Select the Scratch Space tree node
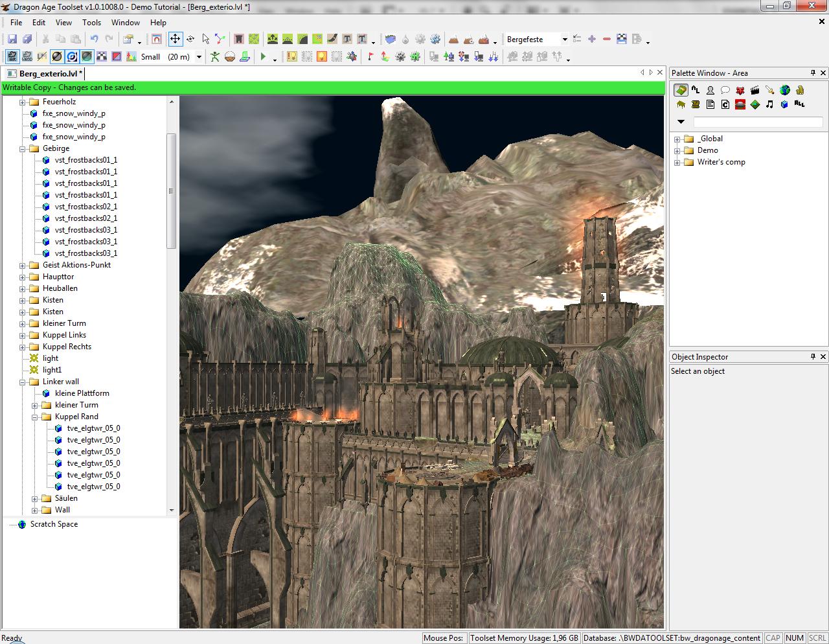Screen dimensions: 829x644 [54, 524]
